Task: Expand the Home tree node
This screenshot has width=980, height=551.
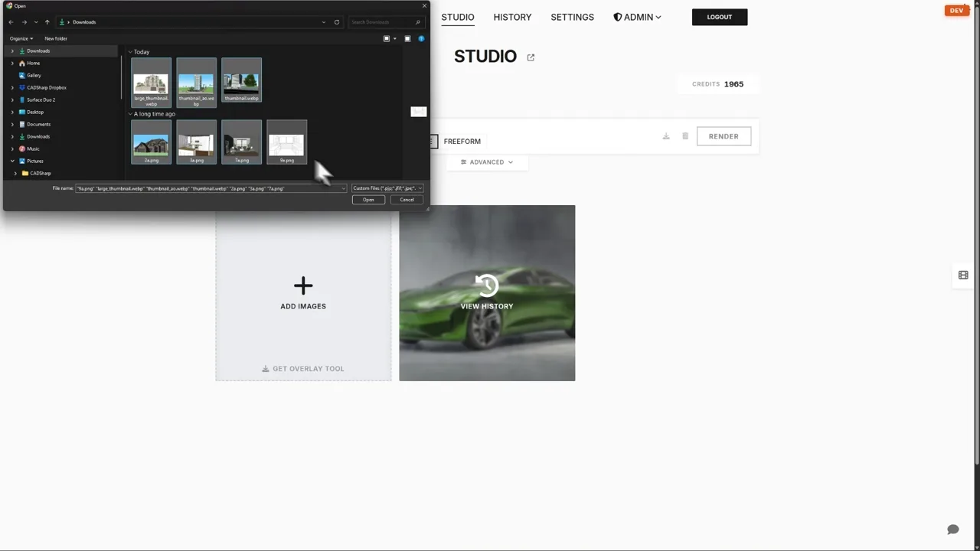Action: pos(12,63)
